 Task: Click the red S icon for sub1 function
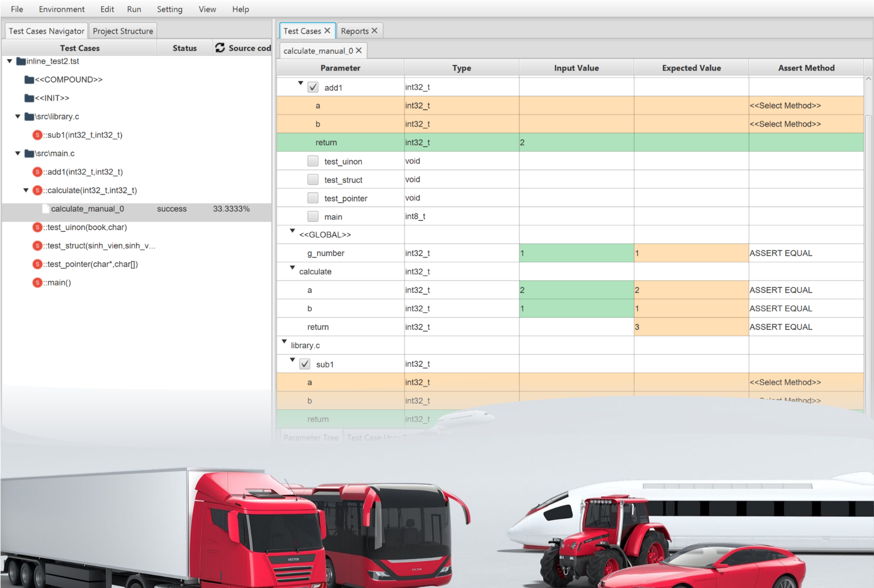pyautogui.click(x=37, y=135)
